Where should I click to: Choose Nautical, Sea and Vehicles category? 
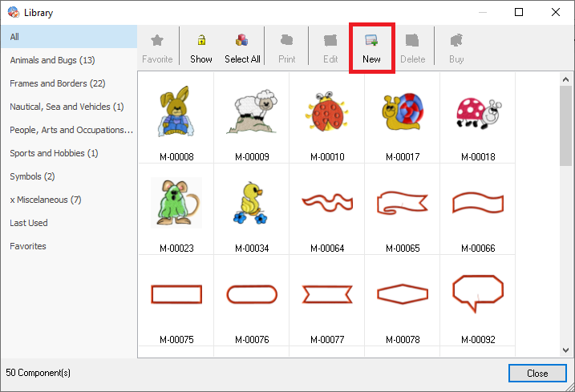tap(67, 107)
